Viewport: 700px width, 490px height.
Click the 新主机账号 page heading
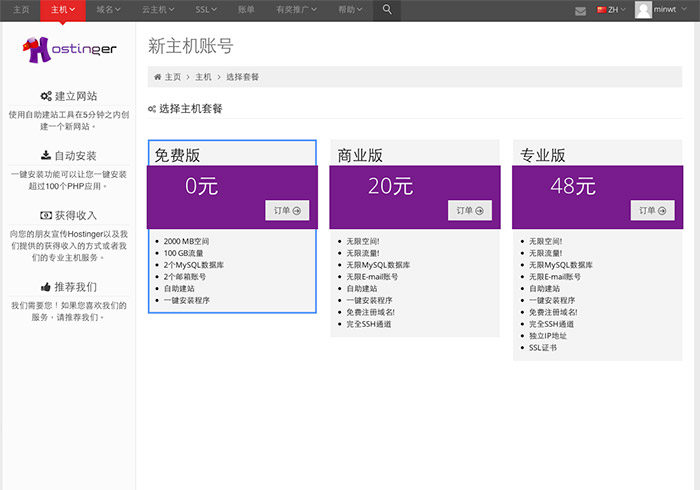tap(191, 46)
